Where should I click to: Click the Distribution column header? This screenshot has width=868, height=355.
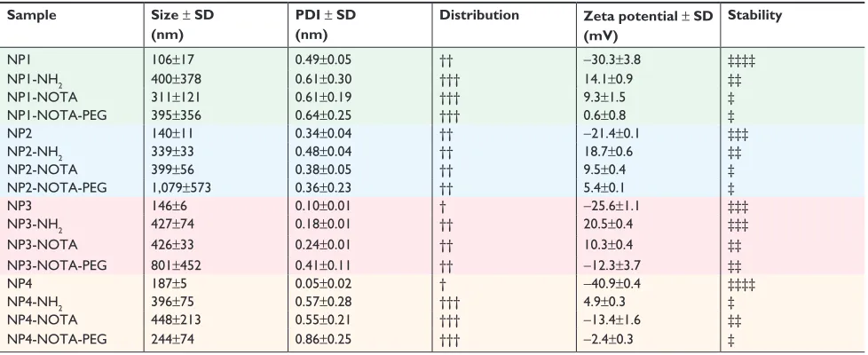(479, 15)
